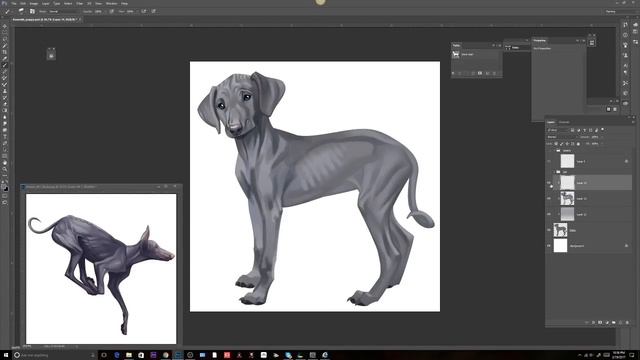The height and width of the screenshot is (360, 640).
Task: Click the Background layer lock icon
Action: tap(626, 245)
